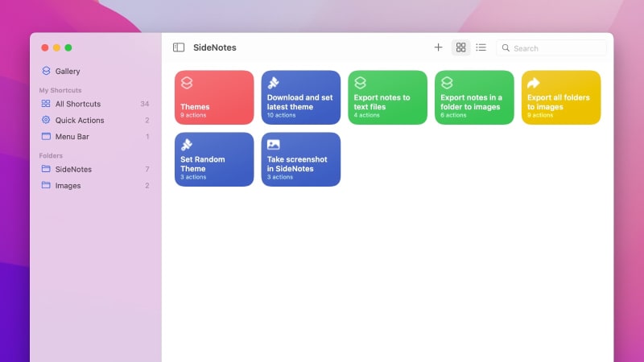
Task: Click the 7 count beside SideNotes folder
Action: click(147, 169)
